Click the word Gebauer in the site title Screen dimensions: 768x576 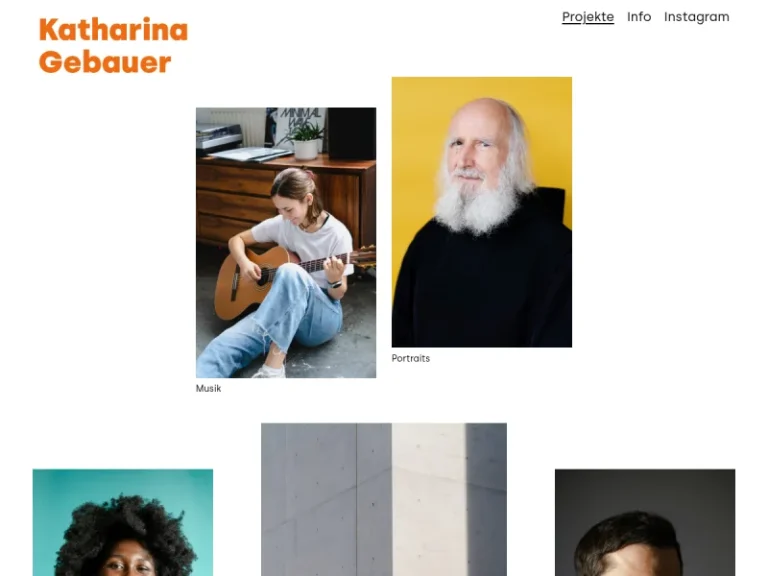coord(105,62)
